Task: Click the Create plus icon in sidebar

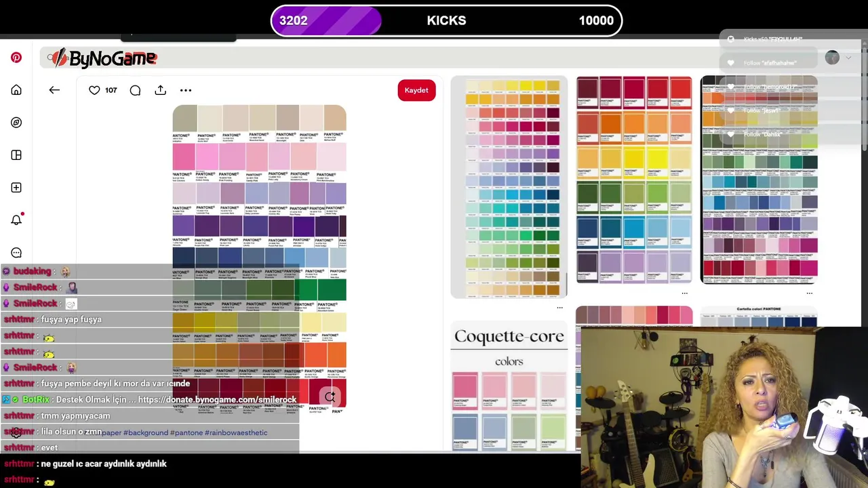Action: (16, 188)
